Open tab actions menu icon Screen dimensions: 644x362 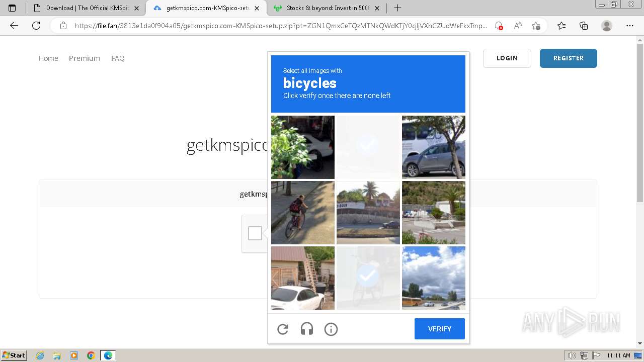[x=12, y=8]
